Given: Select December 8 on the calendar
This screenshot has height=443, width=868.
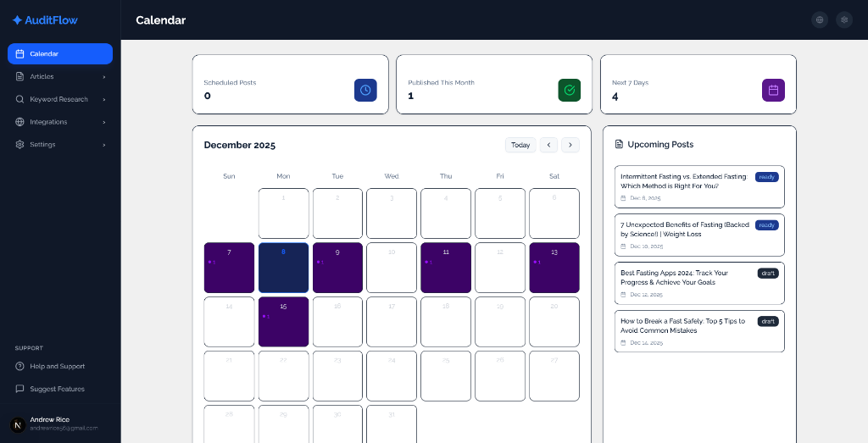Looking at the screenshot, I should tap(283, 268).
